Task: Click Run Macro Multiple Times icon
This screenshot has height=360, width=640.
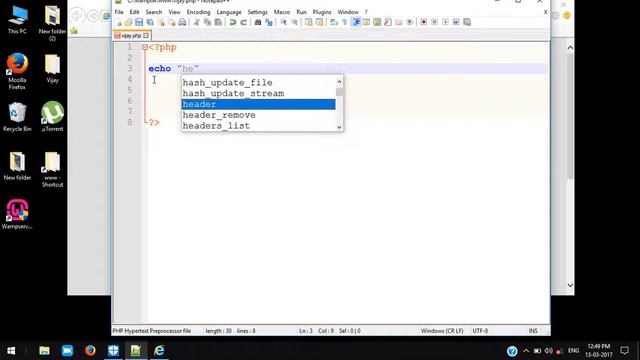Action: pos(456,22)
